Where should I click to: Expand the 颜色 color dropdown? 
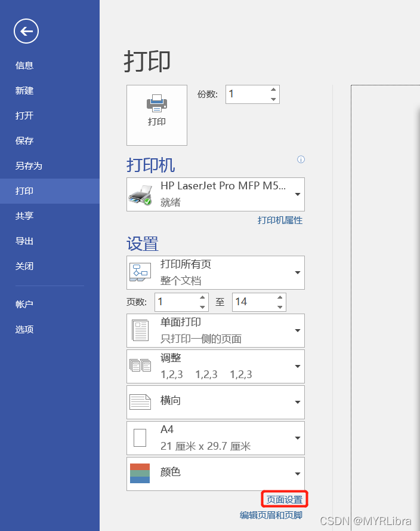(x=216, y=474)
